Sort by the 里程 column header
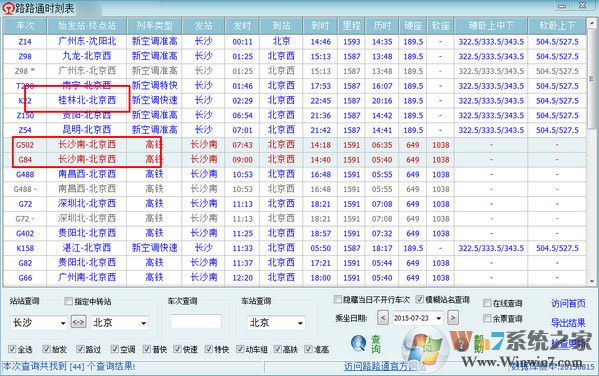Viewport: 599px width, 376px height. pos(351,26)
